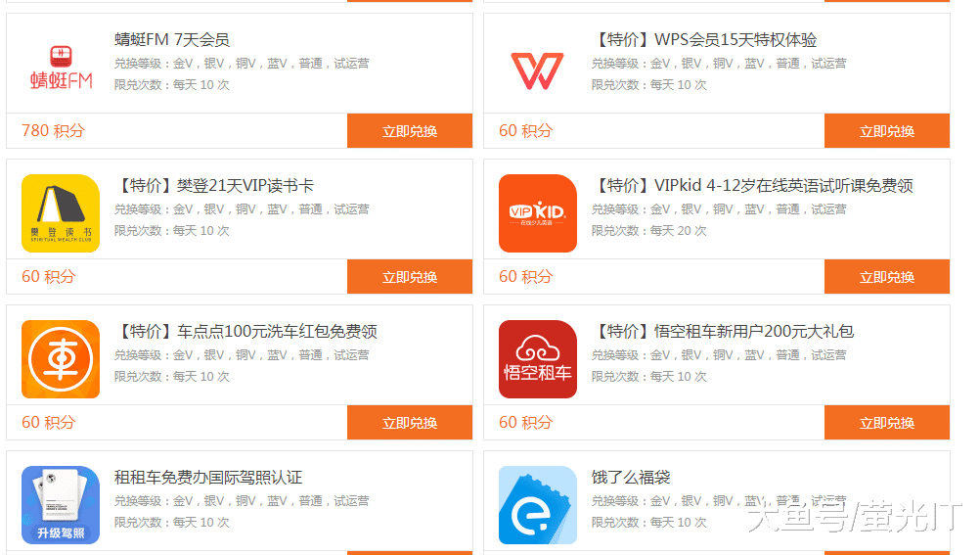Click 立即兑换 for the VIPkid trial lesson

tap(887, 277)
